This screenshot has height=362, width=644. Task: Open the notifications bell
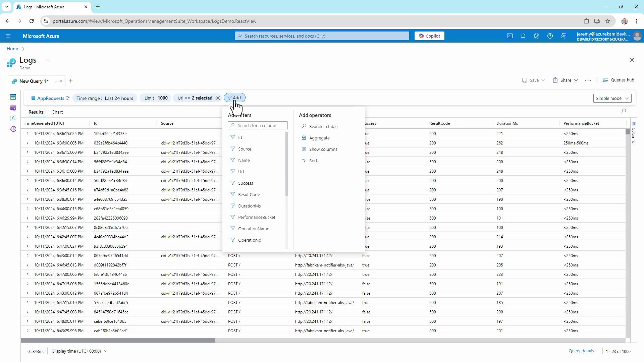[x=523, y=36]
